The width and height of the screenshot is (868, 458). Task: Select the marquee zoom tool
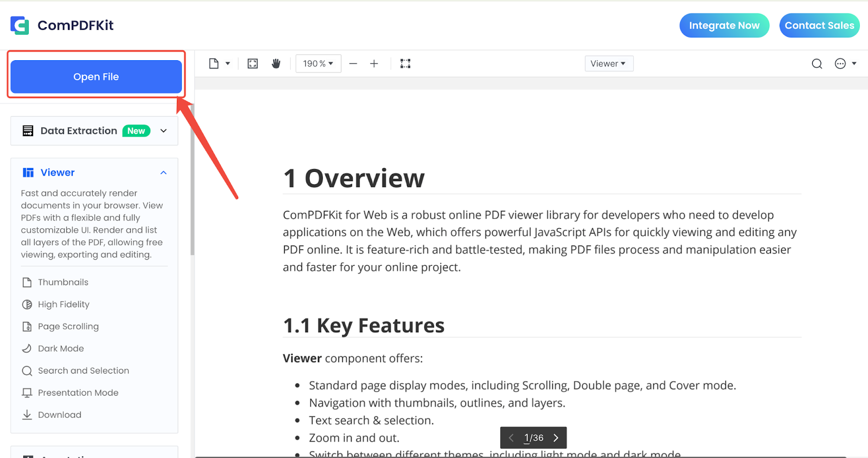point(405,63)
